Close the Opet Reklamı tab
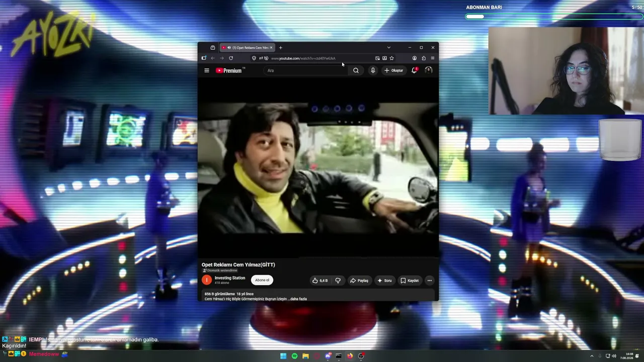 point(271,48)
